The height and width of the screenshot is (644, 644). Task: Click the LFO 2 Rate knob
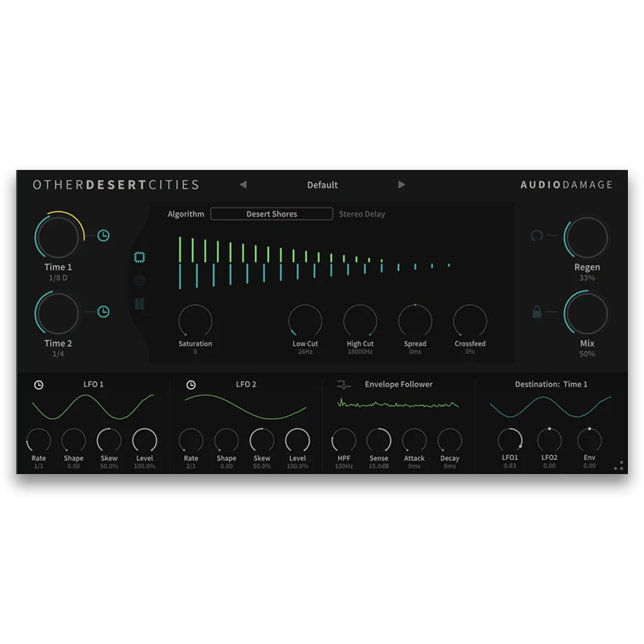pyautogui.click(x=191, y=440)
